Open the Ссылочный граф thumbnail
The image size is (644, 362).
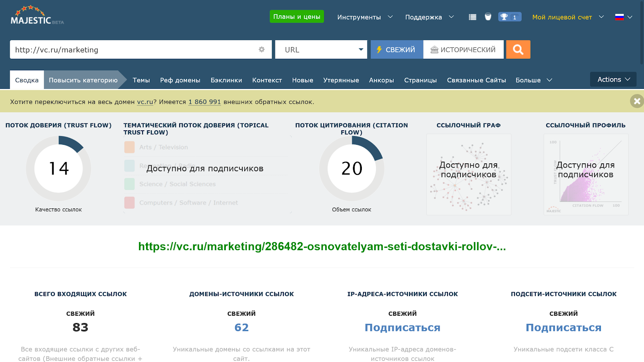pos(469,175)
